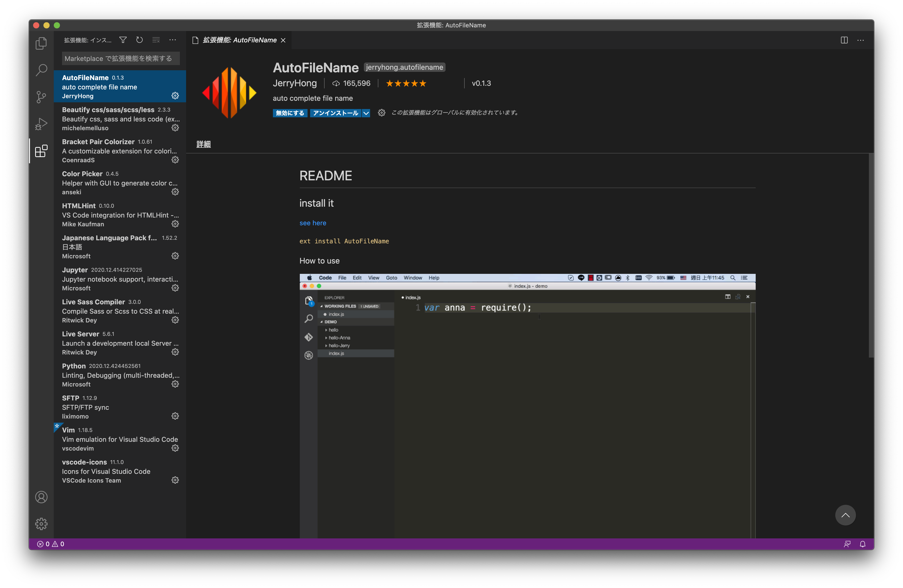
Task: Select Color Picker extension
Action: tap(120, 182)
